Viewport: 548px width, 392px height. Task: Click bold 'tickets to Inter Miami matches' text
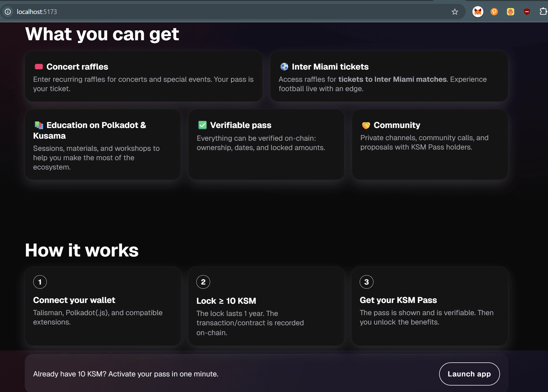pyautogui.click(x=393, y=79)
